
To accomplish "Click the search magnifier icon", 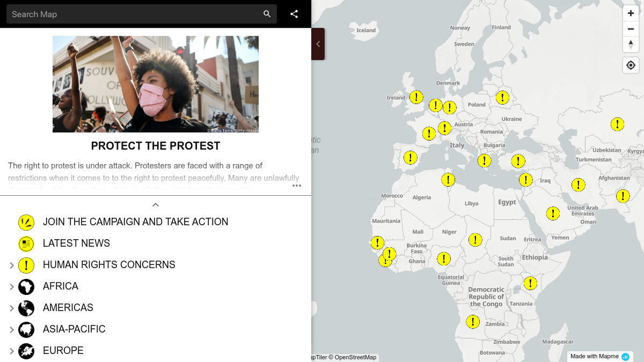I will pos(267,14).
